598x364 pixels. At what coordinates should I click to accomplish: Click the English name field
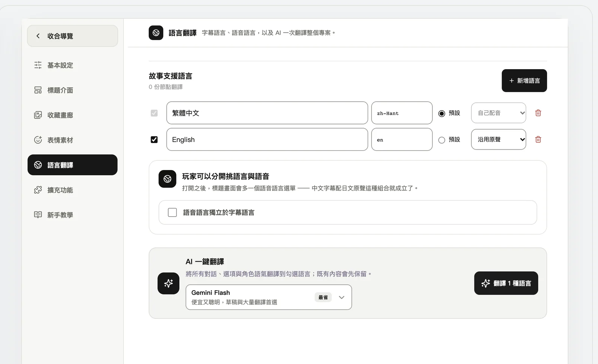(x=267, y=139)
